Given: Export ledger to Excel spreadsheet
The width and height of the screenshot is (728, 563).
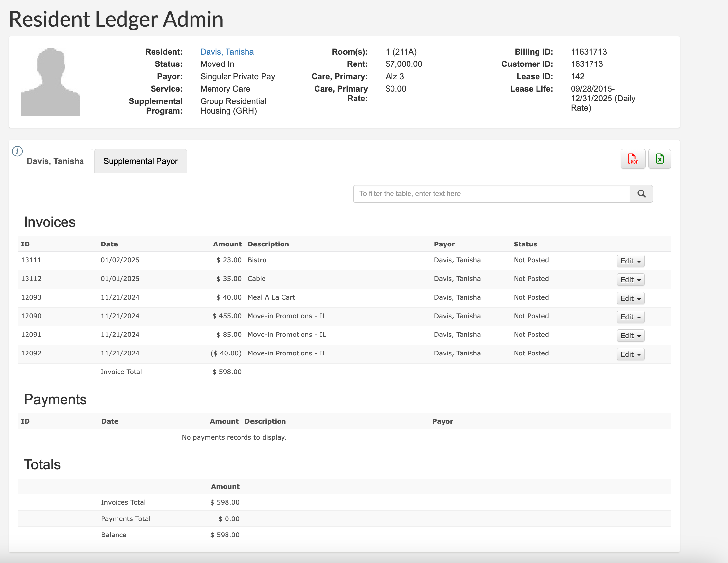Looking at the screenshot, I should click(659, 159).
